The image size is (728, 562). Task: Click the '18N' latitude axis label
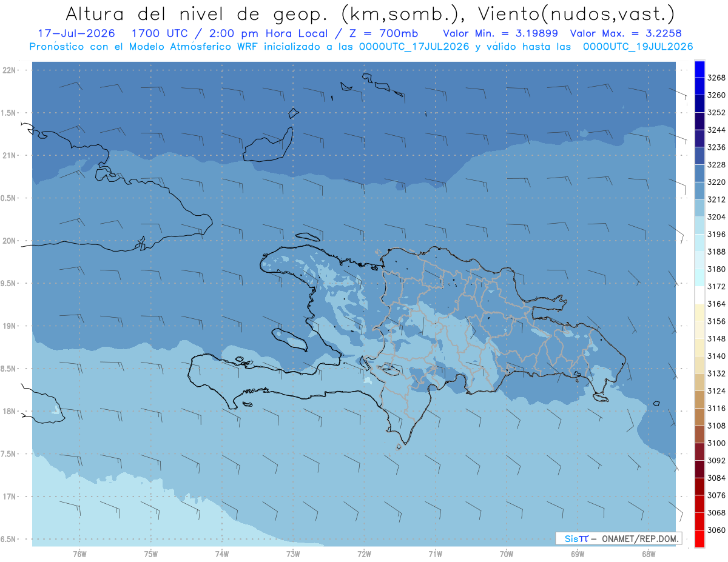(x=10, y=411)
